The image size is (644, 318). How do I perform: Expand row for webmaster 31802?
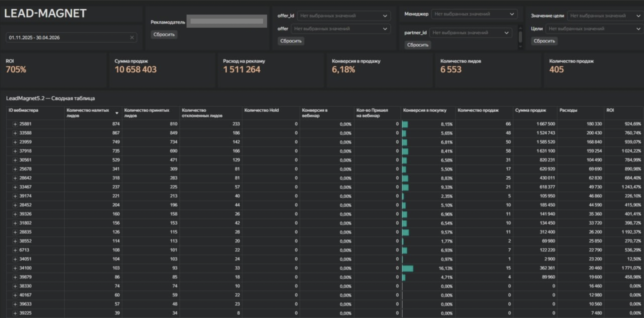tap(15, 223)
